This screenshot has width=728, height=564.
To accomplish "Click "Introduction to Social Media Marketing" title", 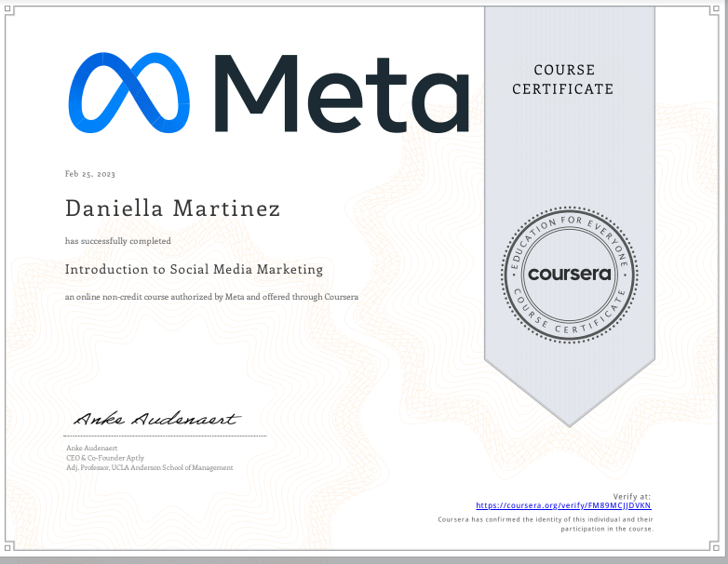I will (x=194, y=270).
